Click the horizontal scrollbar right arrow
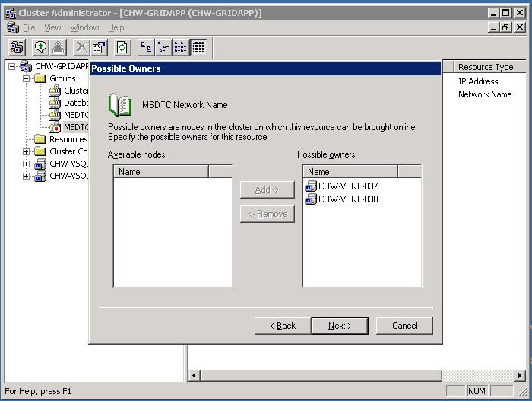This screenshot has width=532, height=401. pos(519,376)
